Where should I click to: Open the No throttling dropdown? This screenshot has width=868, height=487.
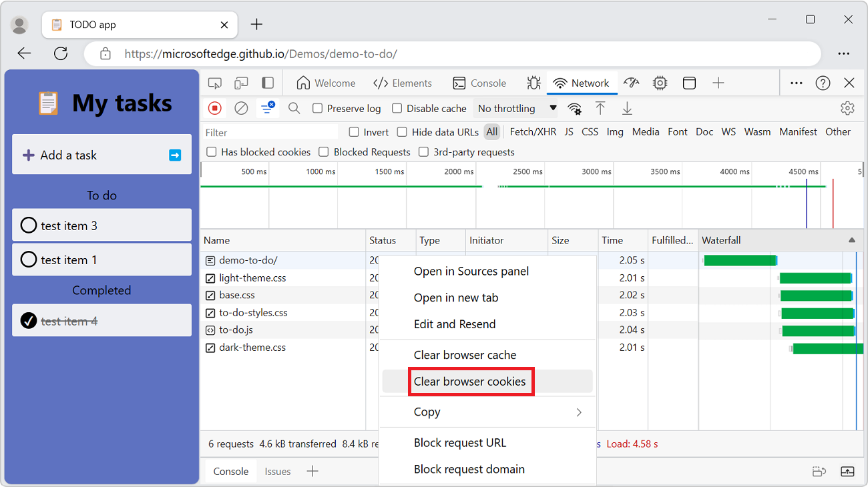click(515, 107)
